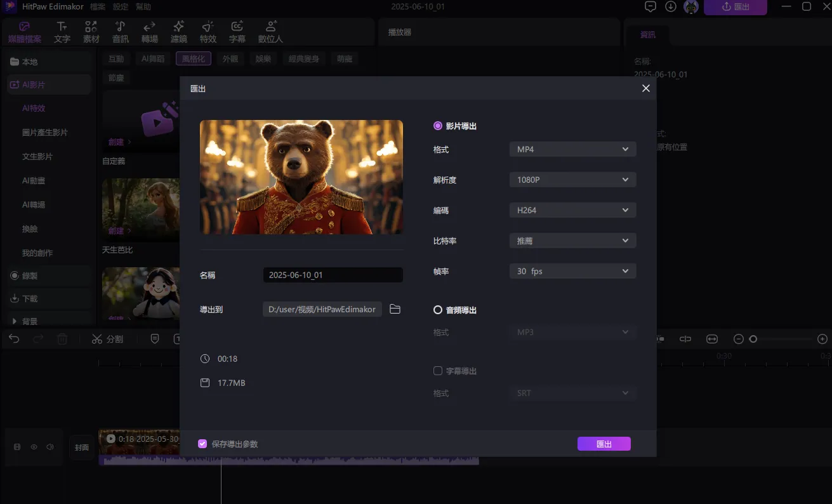Open the 設定 settings menu
Image resolution: width=832 pixels, height=504 pixels.
click(x=121, y=7)
